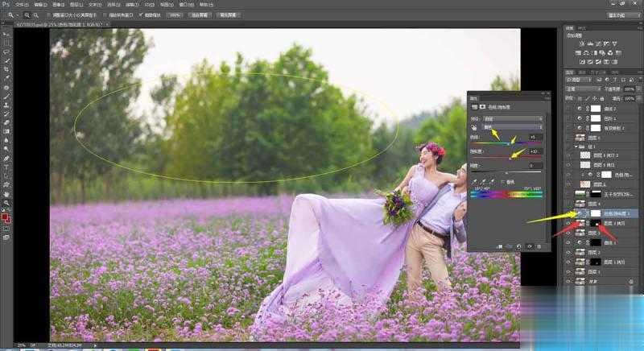Toggle the resize-windows-to-fit checkbox in options bar
This screenshot has width=644, height=351.
click(x=49, y=15)
